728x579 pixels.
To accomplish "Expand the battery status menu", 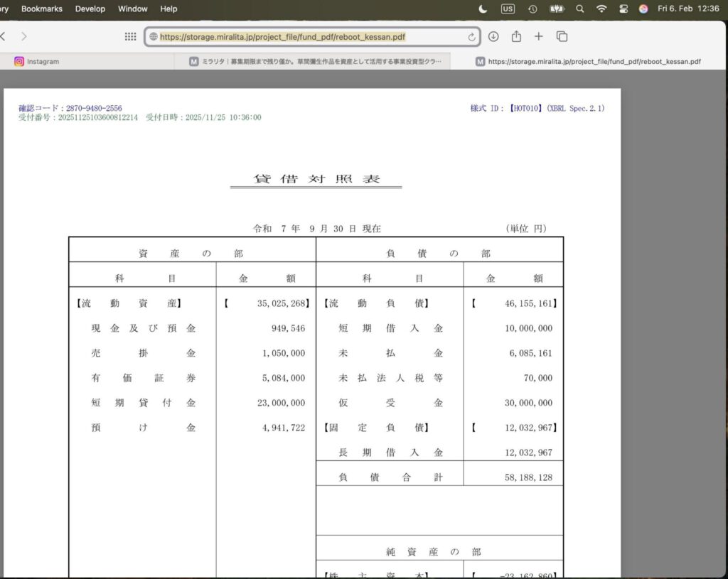I will [557, 9].
